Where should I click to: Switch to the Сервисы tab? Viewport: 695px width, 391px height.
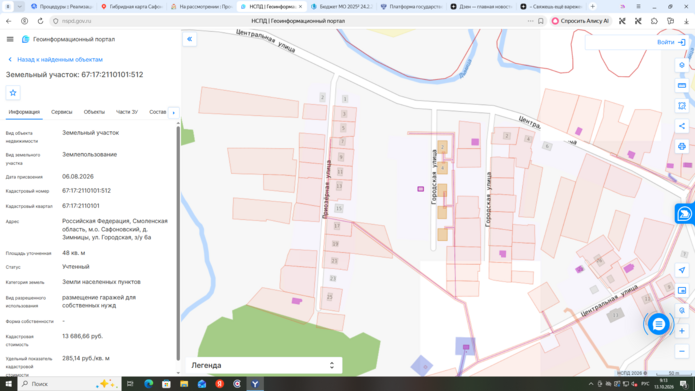click(62, 112)
